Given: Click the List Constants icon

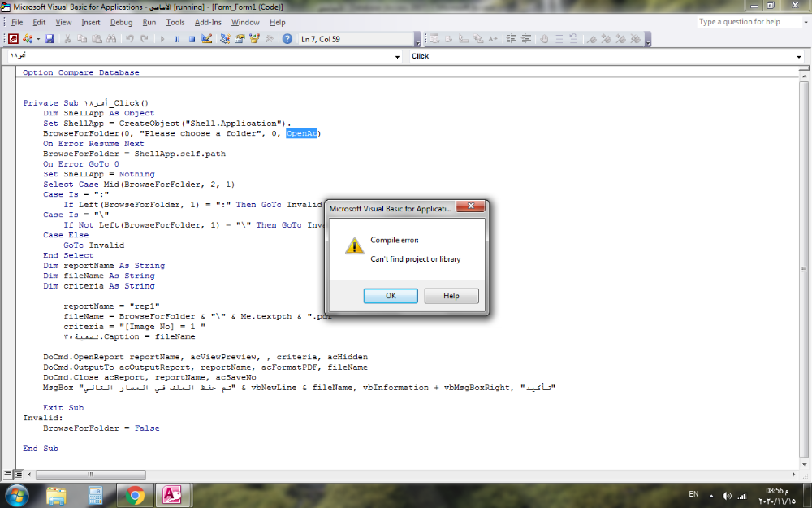Looking at the screenshot, I should tap(448, 39).
